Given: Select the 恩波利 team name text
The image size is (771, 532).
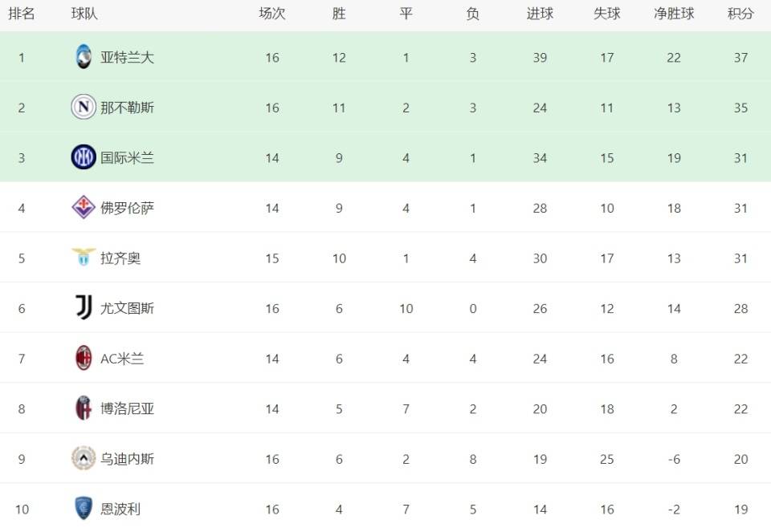Looking at the screenshot, I should click(120, 509).
